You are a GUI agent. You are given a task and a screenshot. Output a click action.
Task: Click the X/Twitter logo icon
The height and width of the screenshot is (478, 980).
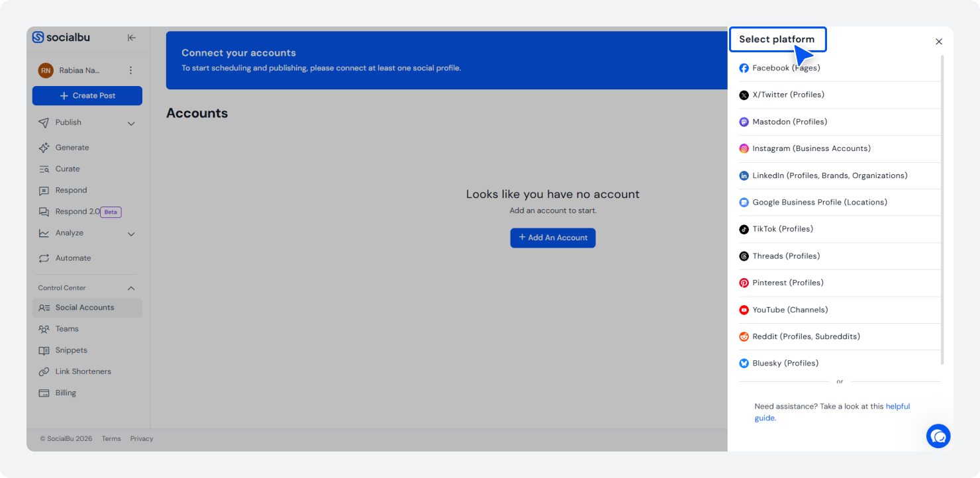[x=744, y=95]
